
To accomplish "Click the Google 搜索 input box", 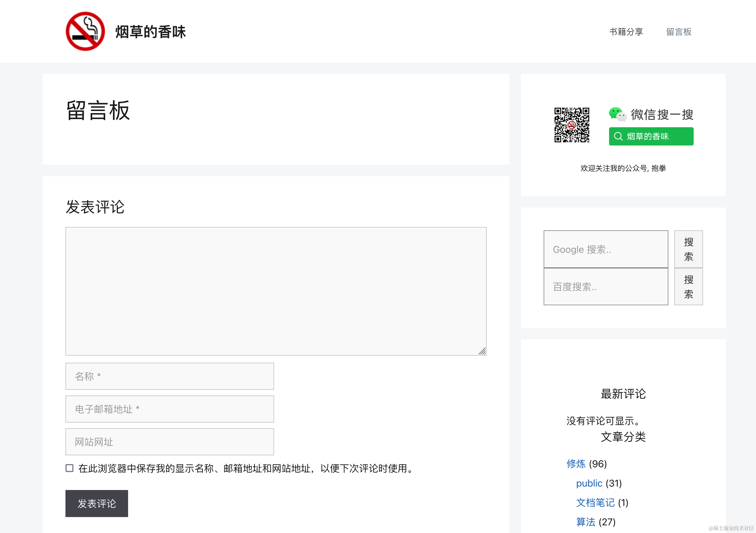I will pyautogui.click(x=605, y=249).
